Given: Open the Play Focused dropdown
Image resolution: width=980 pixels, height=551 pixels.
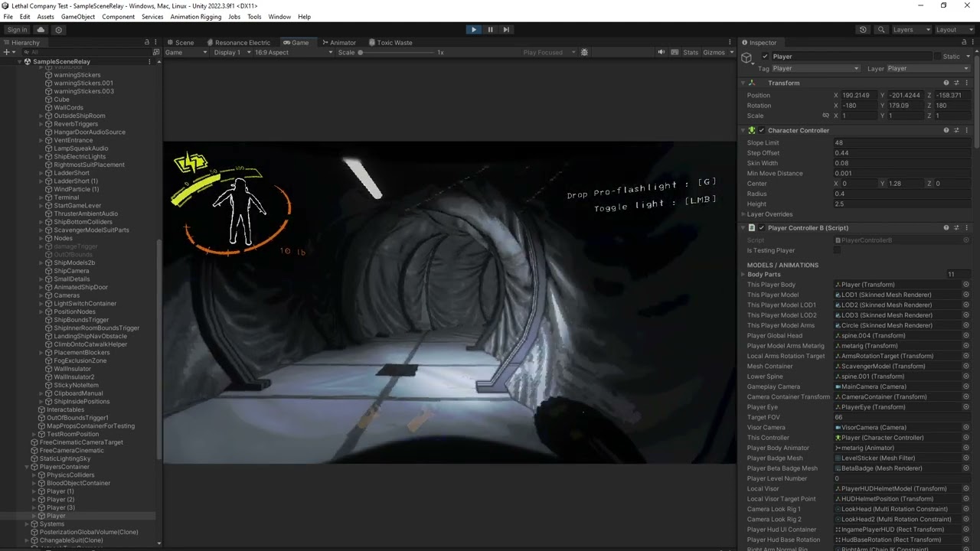Looking at the screenshot, I should point(547,52).
